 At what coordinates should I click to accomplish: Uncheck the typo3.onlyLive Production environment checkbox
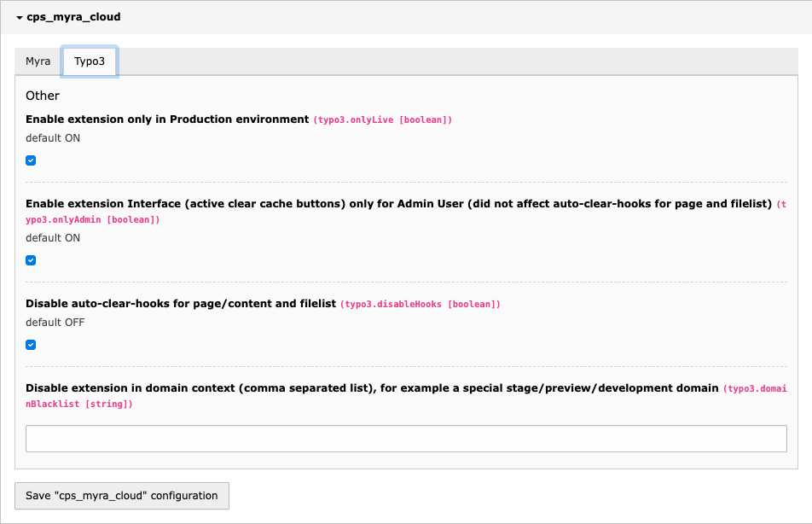pos(31,160)
